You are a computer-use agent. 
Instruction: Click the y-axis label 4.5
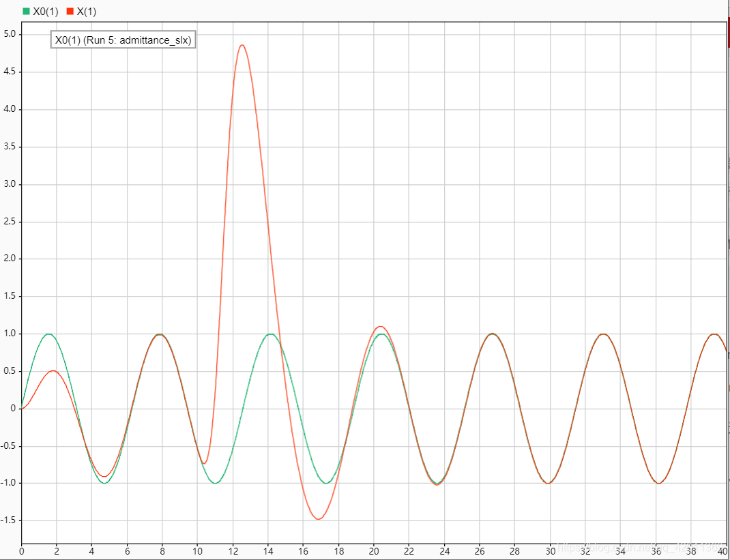(x=10, y=72)
